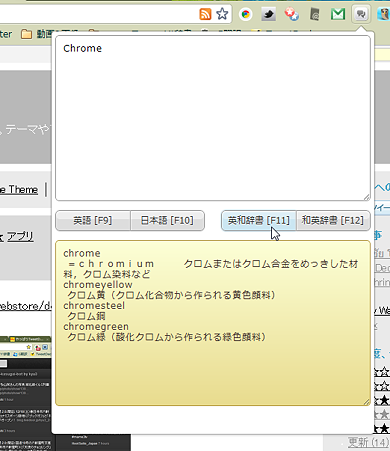390x451 pixels.
Task: Look up in 和英辞書 [F12] dictionary
Action: tap(333, 220)
